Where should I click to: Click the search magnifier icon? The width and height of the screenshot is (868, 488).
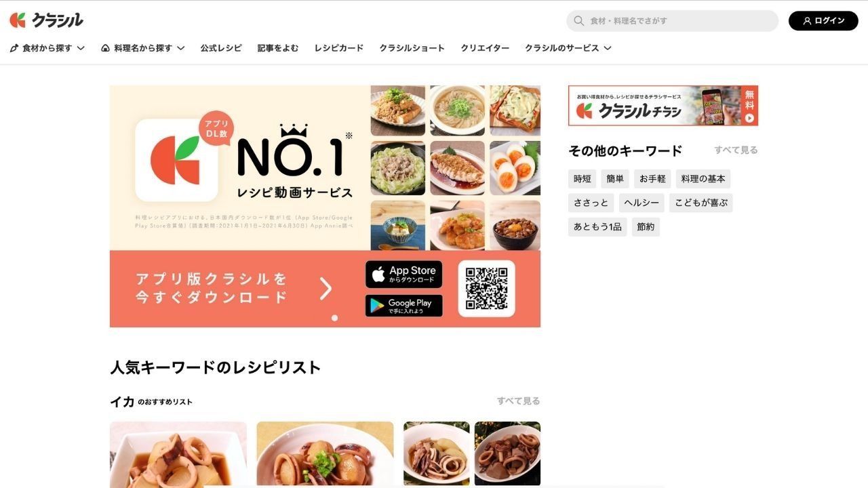(578, 21)
